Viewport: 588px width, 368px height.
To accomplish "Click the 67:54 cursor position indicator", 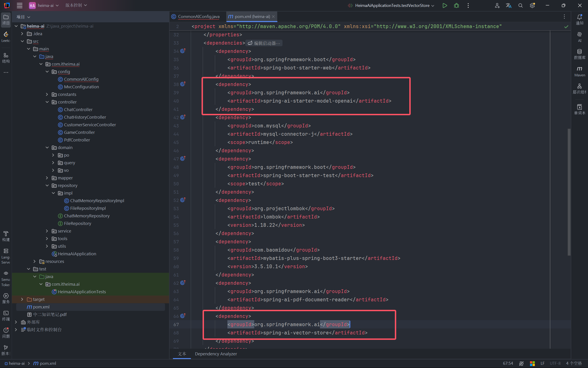I will click(x=508, y=363).
